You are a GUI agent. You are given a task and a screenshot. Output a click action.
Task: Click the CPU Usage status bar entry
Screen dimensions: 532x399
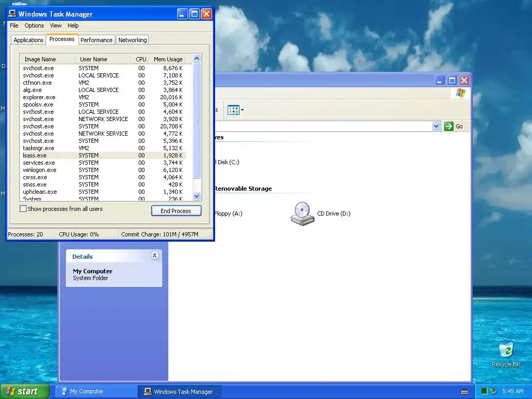pos(79,234)
